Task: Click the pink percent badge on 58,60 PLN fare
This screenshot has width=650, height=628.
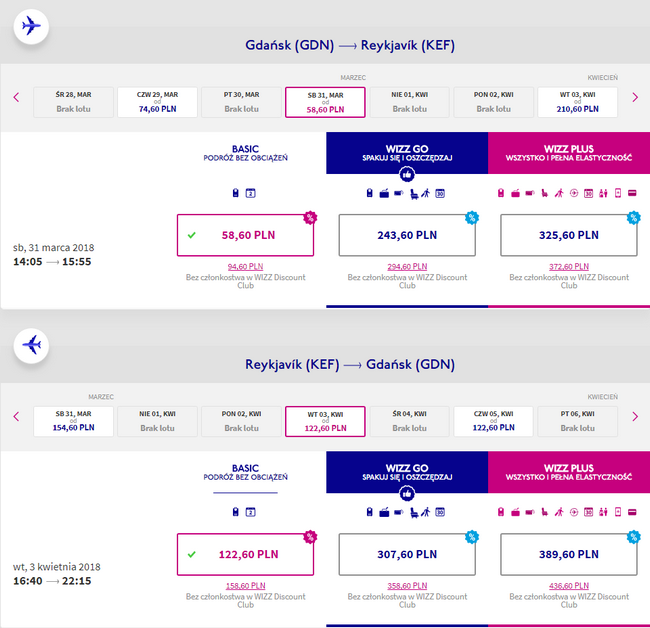Action: [x=310, y=218]
